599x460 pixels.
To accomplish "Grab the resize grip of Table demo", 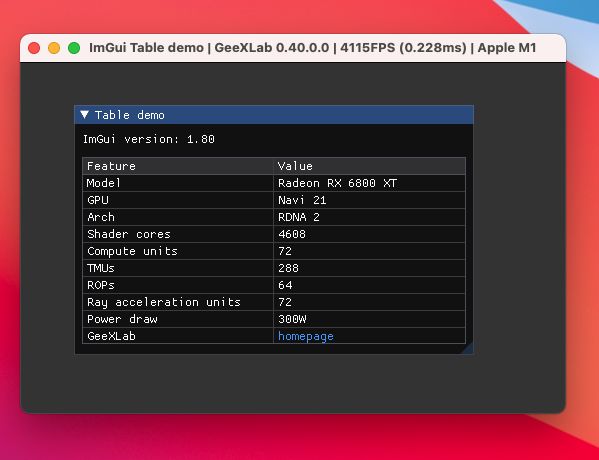I will (468, 348).
